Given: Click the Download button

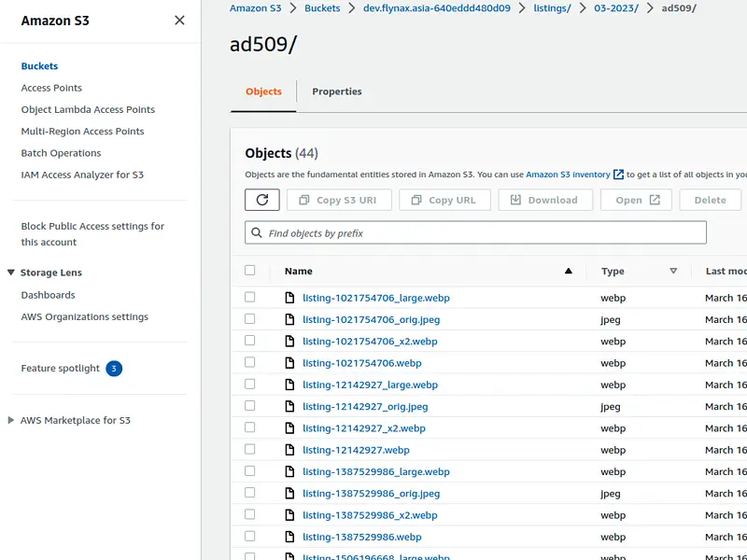Looking at the screenshot, I should (x=545, y=200).
